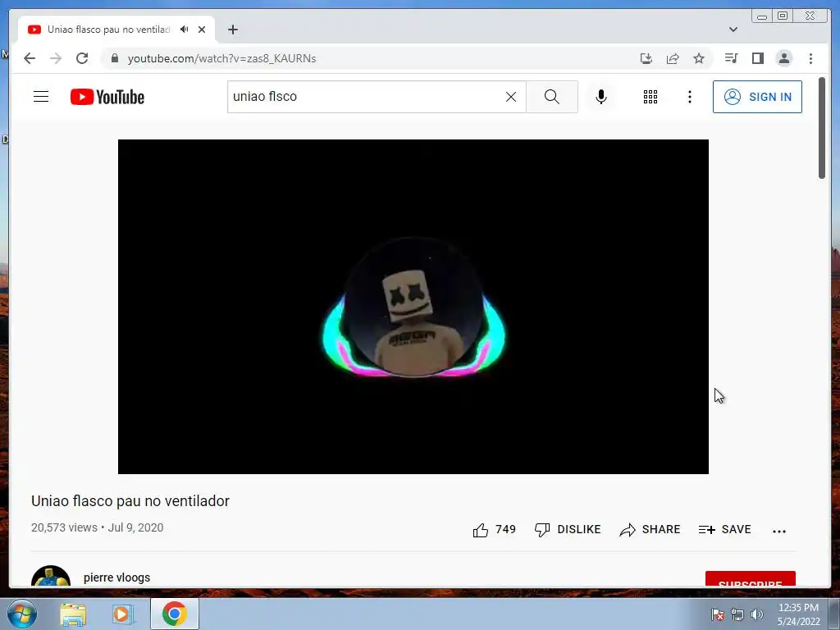
Task: Clear the search box with X icon
Action: [511, 97]
